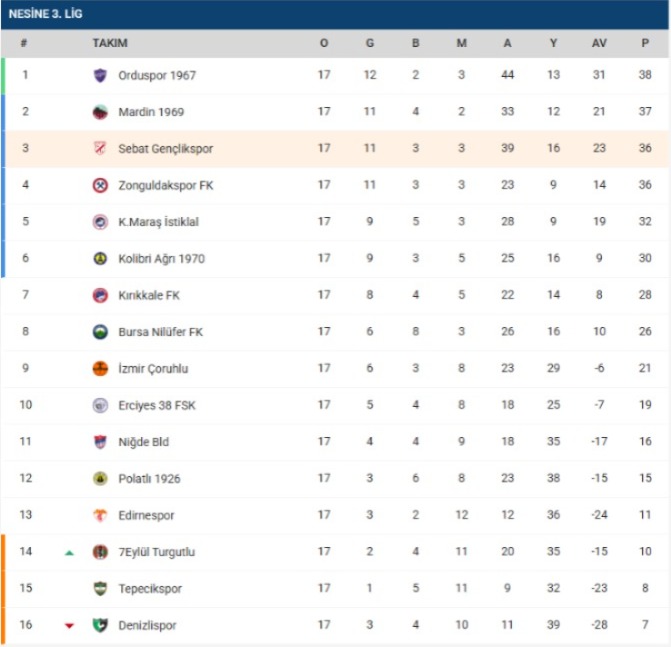Click the Mardin 1969 club crest
The width and height of the screenshot is (671, 647).
click(x=100, y=112)
